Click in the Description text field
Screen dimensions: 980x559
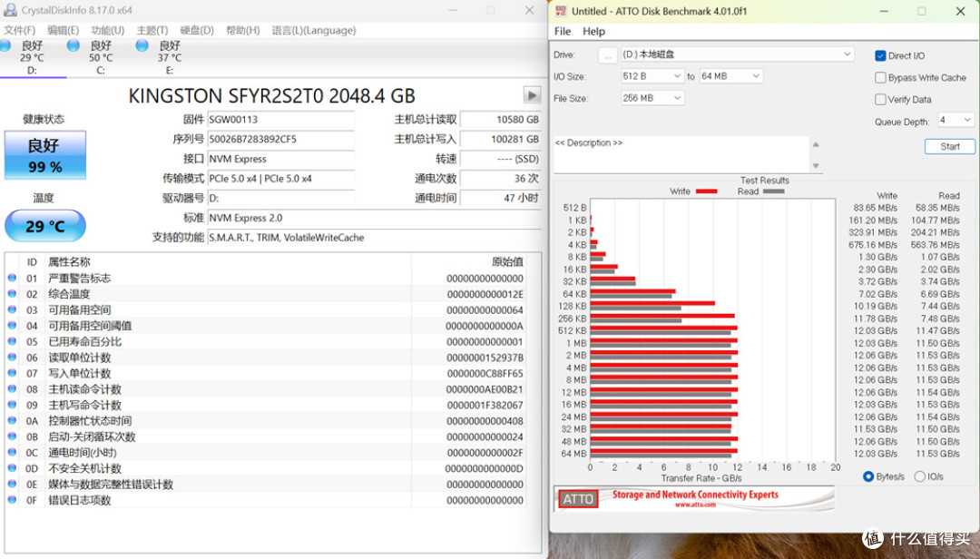(681, 154)
